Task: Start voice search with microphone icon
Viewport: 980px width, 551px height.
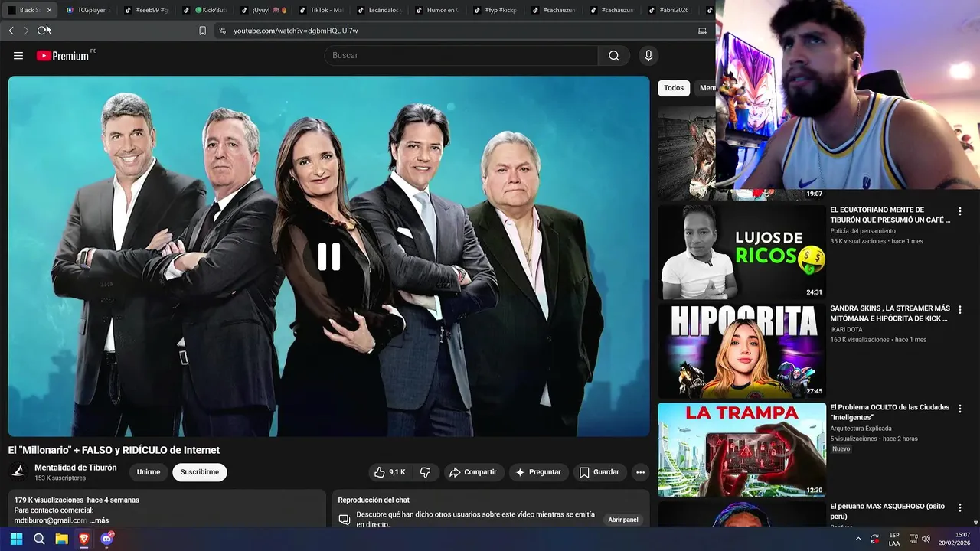Action: (x=648, y=55)
